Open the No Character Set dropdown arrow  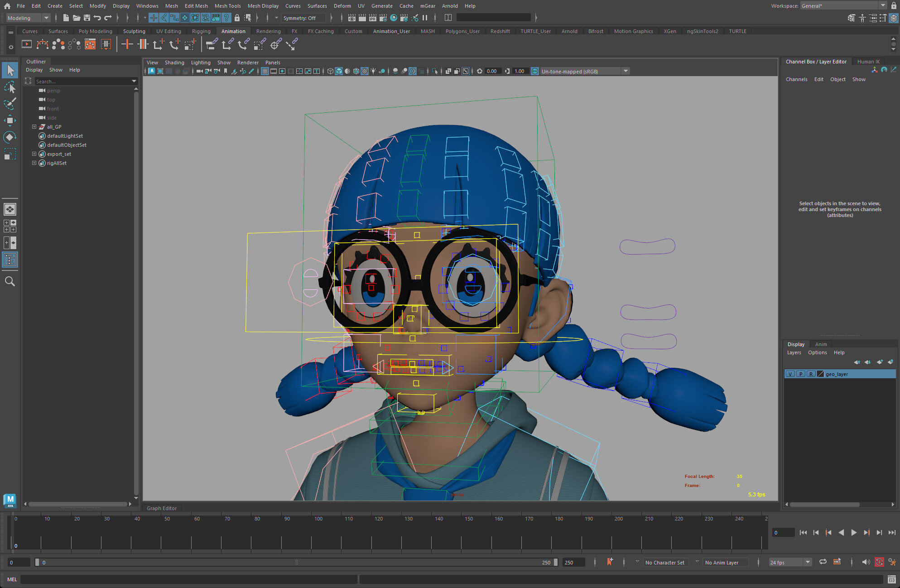[x=637, y=562]
